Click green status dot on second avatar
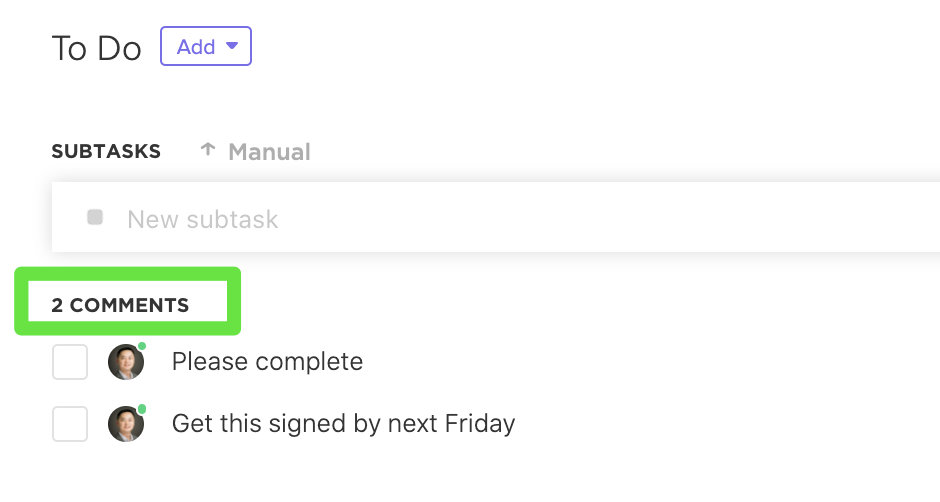Screen dimensions: 940x502 coord(142,409)
